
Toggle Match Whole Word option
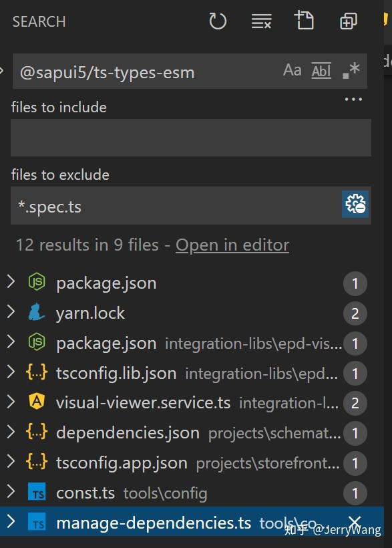tap(321, 70)
